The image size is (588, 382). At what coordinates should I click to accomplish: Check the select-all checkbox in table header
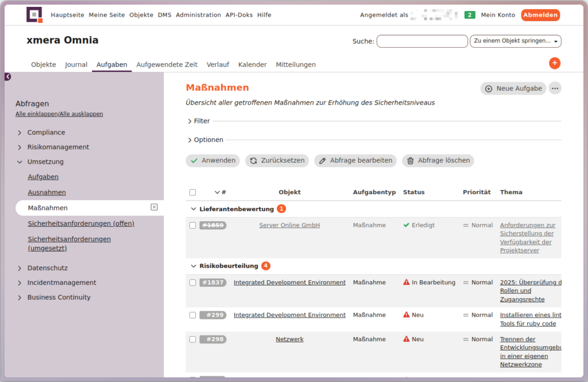(x=193, y=192)
